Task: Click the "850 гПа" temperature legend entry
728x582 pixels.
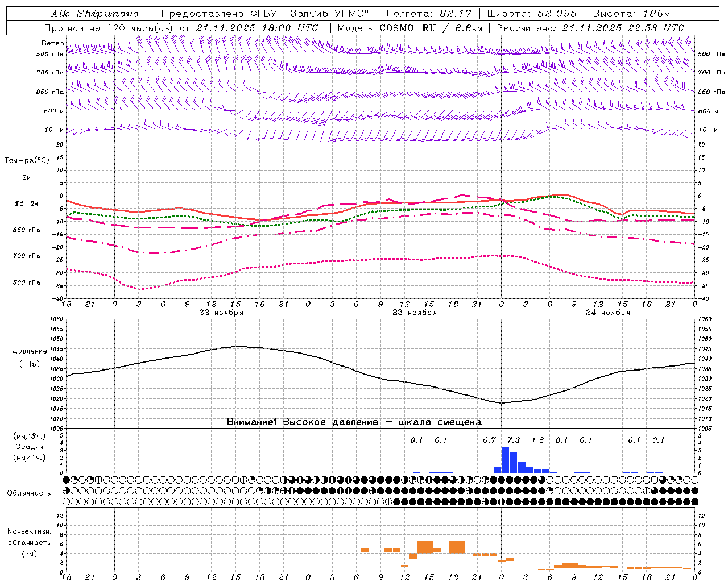Action: [x=26, y=230]
